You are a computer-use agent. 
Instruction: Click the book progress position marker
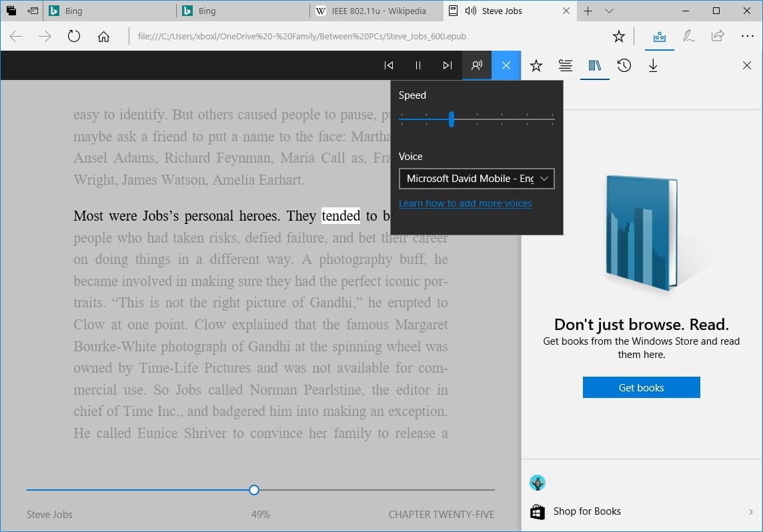coord(254,490)
